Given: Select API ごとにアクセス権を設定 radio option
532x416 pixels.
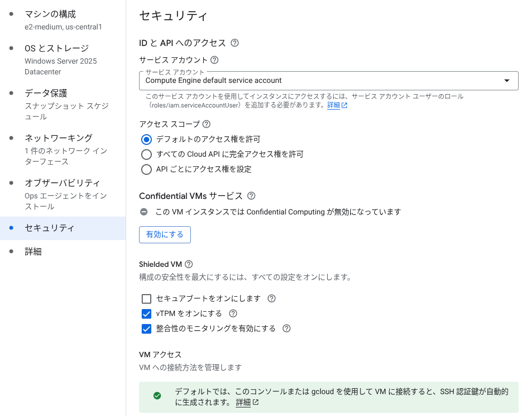Looking at the screenshot, I should tap(146, 170).
